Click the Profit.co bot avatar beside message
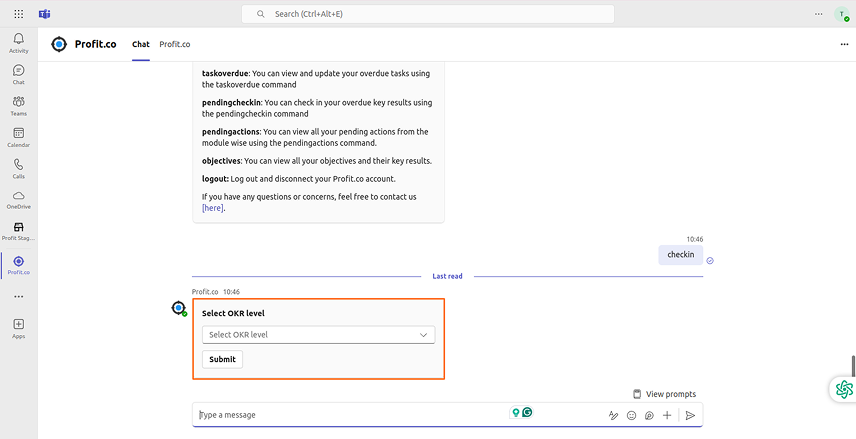Screen dimensions: 856x439 click(179, 308)
